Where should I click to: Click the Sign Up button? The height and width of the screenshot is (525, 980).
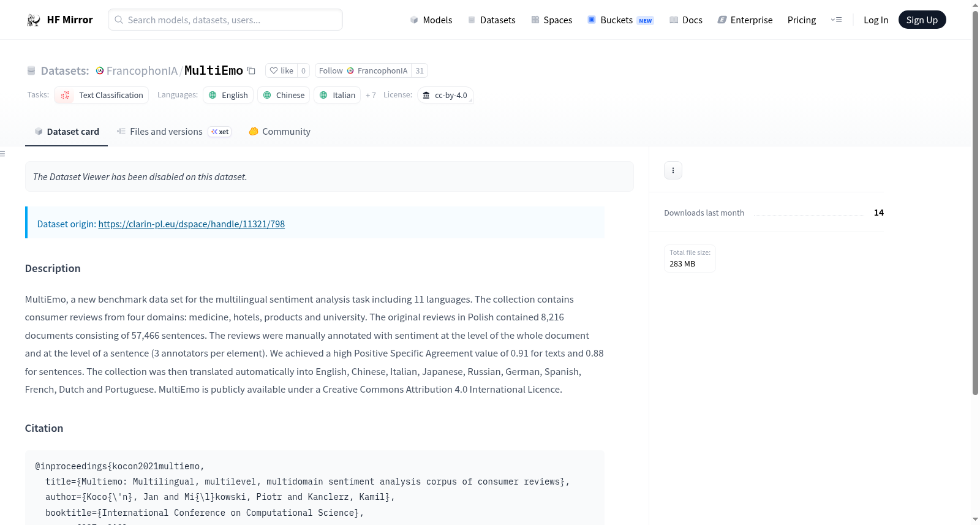pyautogui.click(x=922, y=20)
